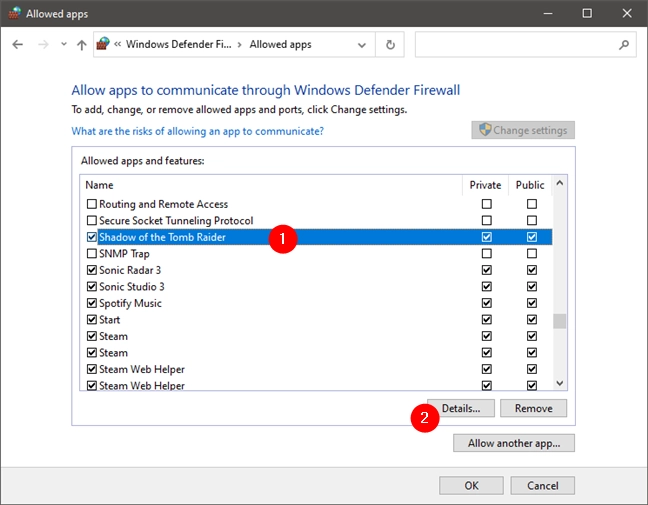
Task: Maximize the Allowed apps window
Action: click(587, 14)
